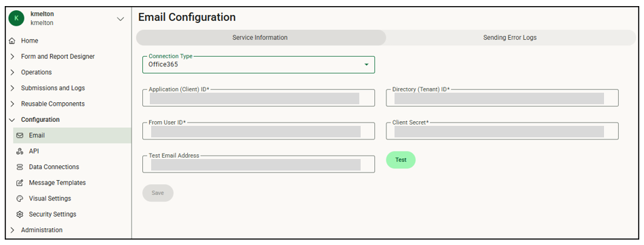644x245 pixels.
Task: Click the API webhook icon
Action: click(x=20, y=151)
